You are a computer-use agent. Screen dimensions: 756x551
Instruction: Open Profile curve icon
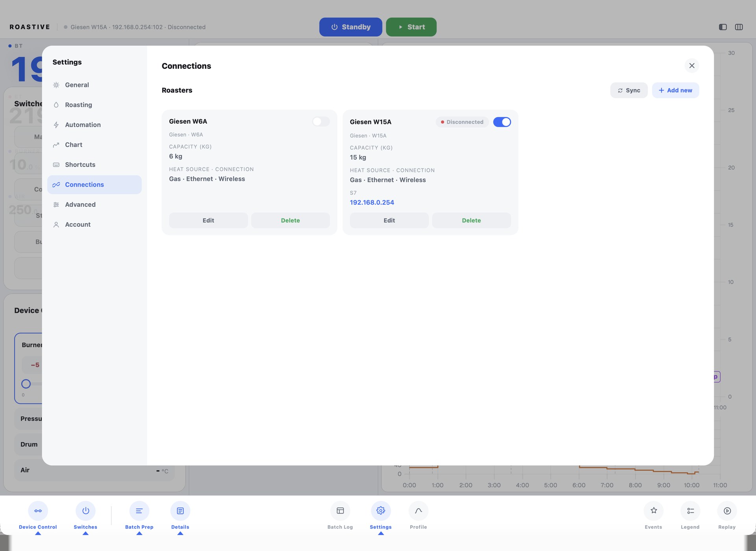[418, 511]
